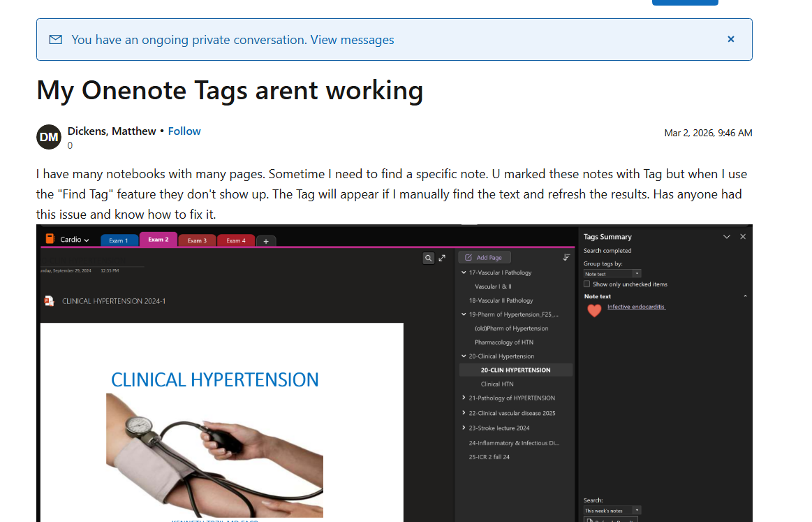Select the Vascular I & II subpage
812x522 pixels.
click(x=493, y=286)
